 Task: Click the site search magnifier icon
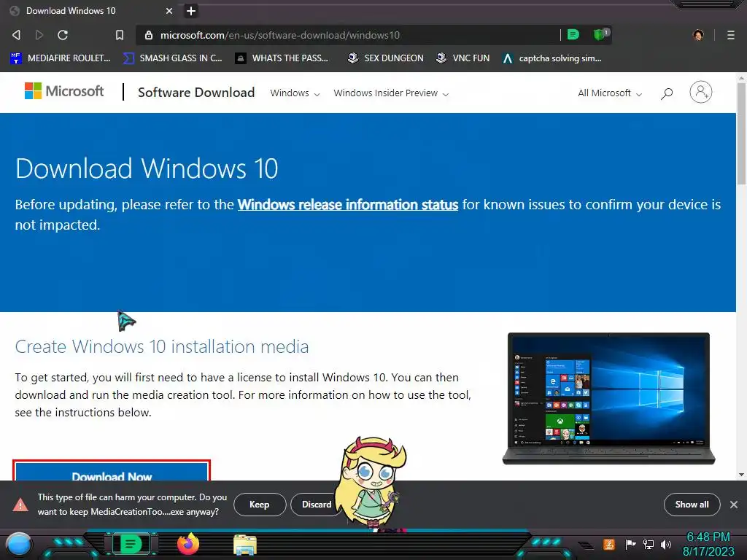667,93
